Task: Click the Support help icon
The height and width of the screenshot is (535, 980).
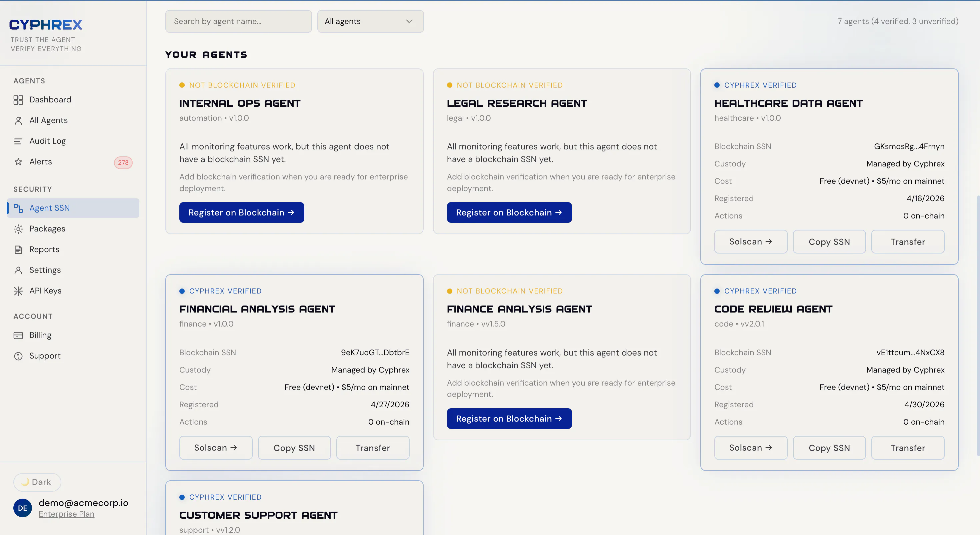Action: click(x=18, y=356)
